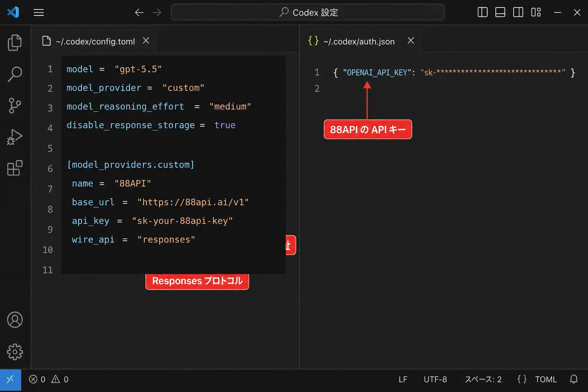Open the Source Control view
Image resolution: width=588 pixels, height=392 pixels.
coord(15,106)
